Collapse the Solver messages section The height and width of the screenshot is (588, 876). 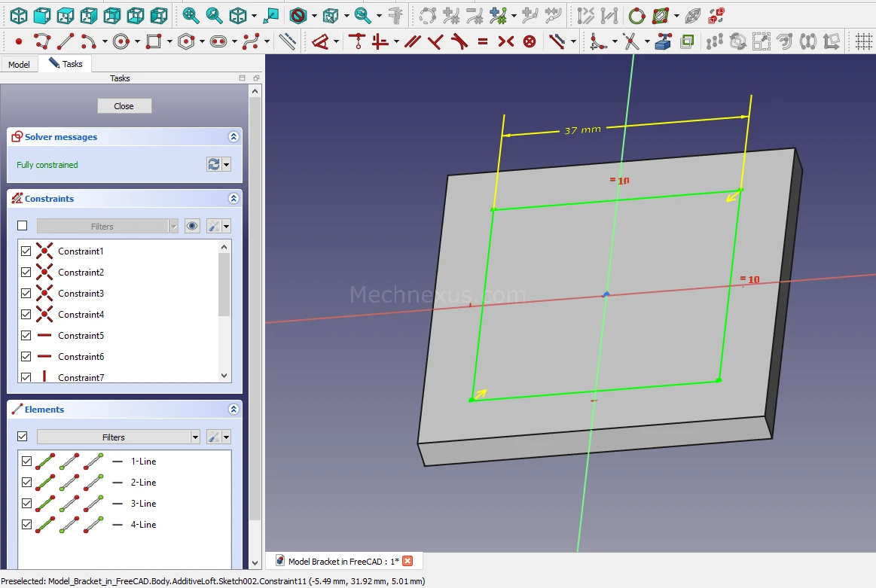point(233,137)
